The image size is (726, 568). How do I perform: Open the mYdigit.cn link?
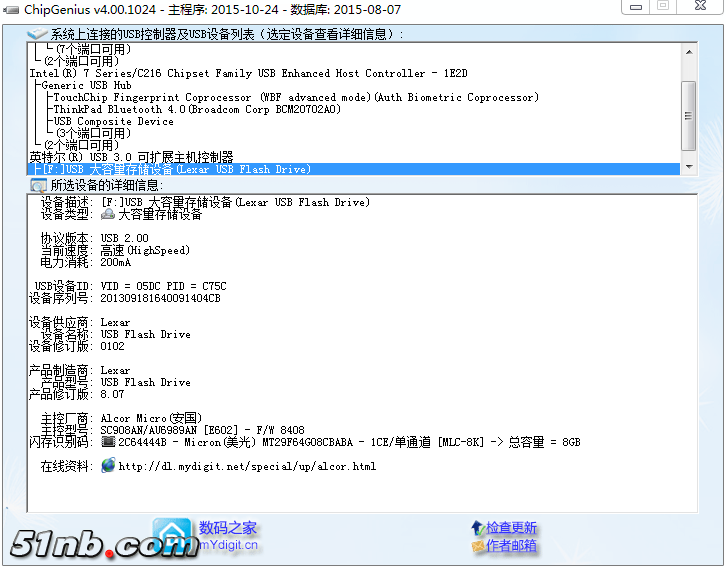pyautogui.click(x=228, y=545)
